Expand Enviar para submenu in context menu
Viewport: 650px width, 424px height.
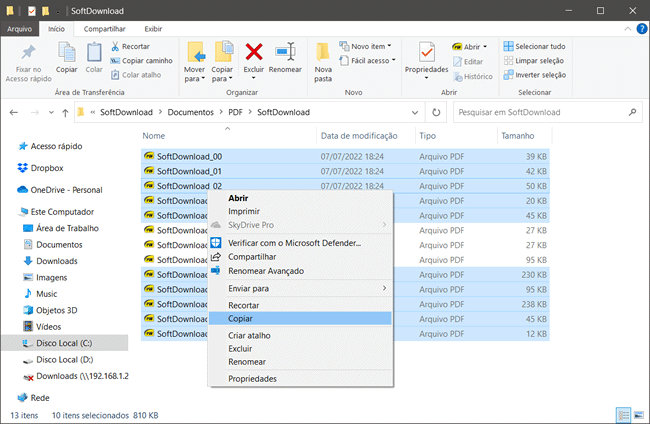[300, 288]
